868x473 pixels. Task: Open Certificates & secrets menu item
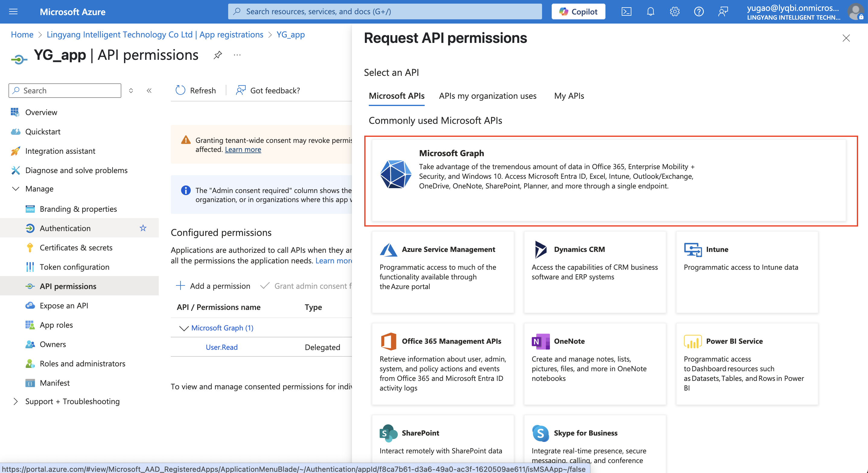76,248
